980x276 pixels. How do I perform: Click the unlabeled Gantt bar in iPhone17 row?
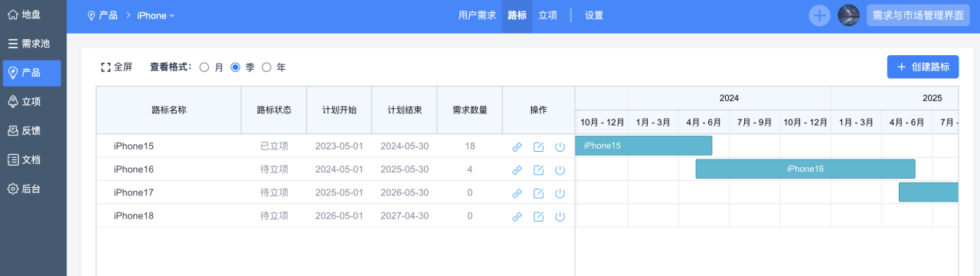click(x=929, y=192)
